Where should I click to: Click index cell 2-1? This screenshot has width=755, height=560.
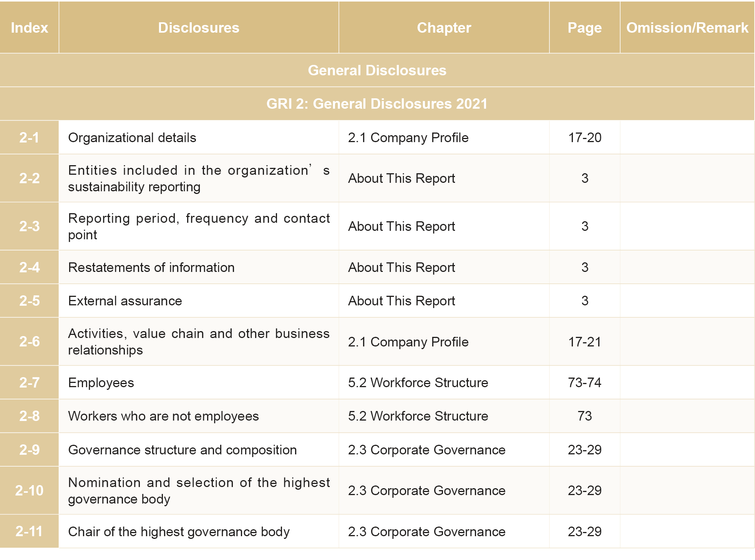(x=29, y=138)
